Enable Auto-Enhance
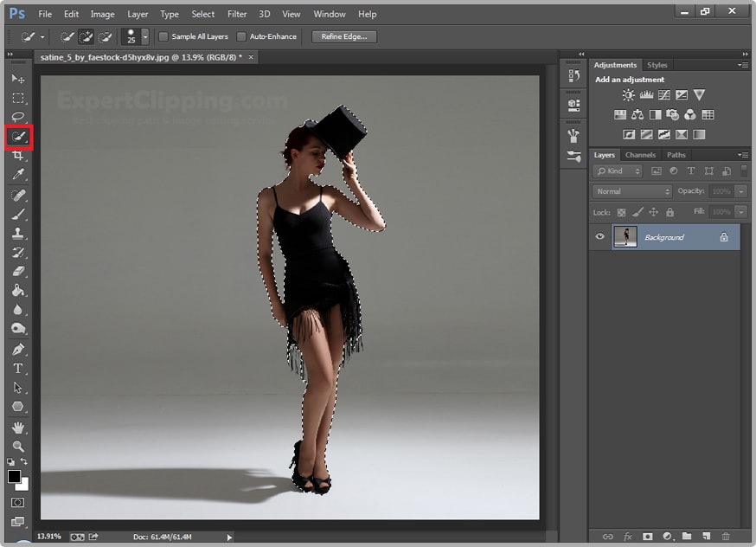 [x=243, y=36]
